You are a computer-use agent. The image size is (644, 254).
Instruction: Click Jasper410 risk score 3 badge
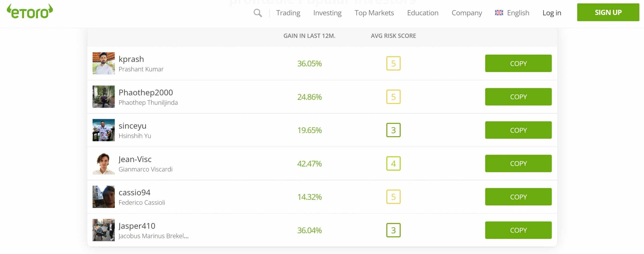click(393, 230)
